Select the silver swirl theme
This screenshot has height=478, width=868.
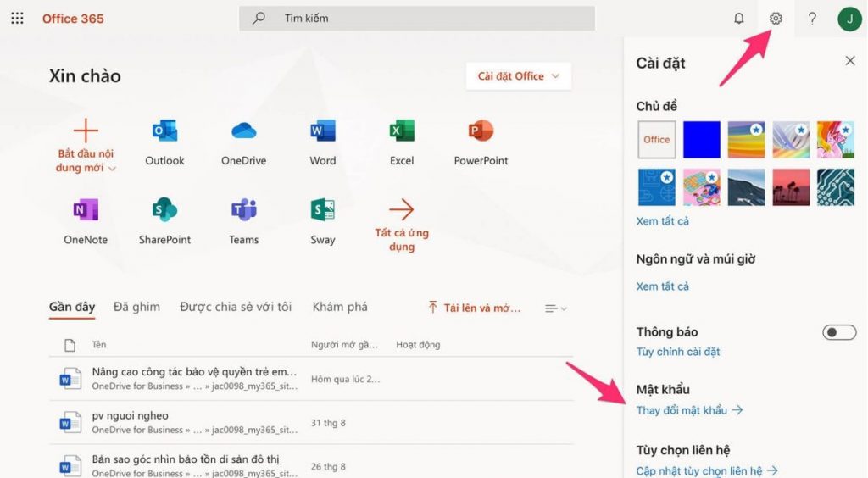pos(791,139)
